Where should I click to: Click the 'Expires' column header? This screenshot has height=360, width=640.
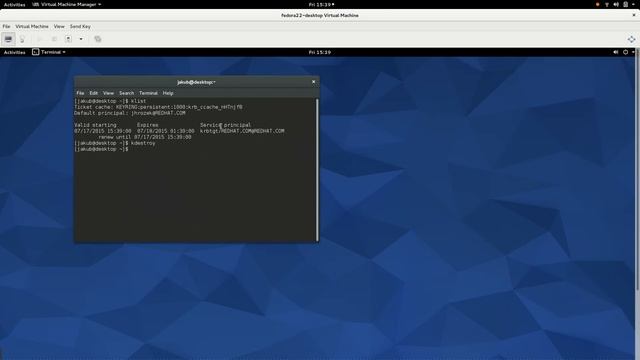point(147,125)
